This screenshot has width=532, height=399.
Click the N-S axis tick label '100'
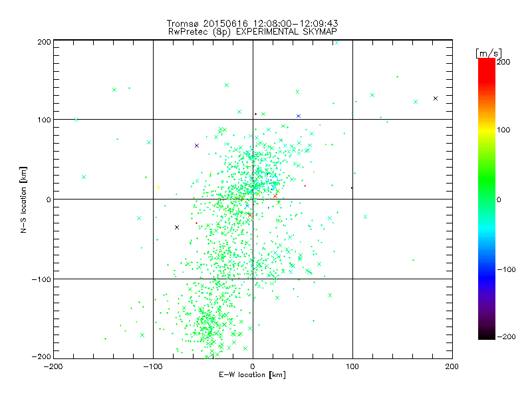[44, 120]
